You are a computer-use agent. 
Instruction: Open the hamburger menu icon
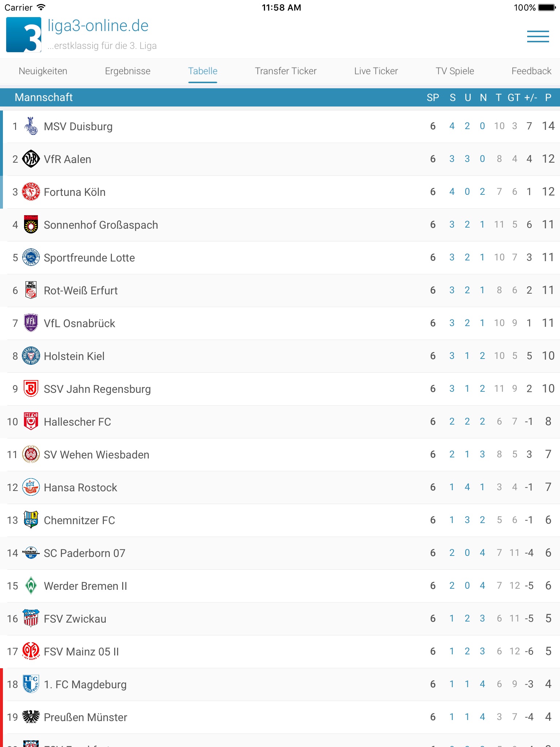[x=538, y=36]
